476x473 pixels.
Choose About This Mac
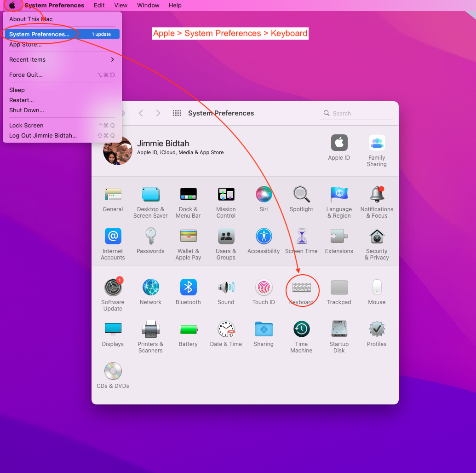tap(62, 19)
